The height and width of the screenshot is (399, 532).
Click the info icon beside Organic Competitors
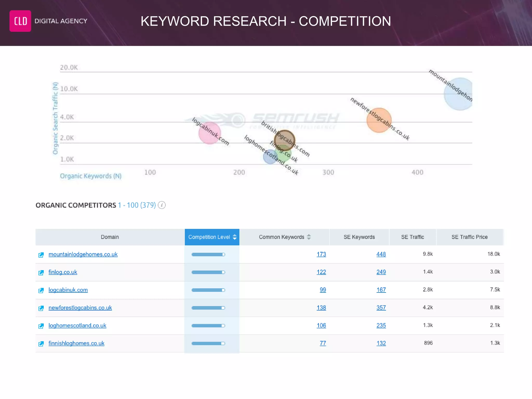[x=162, y=205]
